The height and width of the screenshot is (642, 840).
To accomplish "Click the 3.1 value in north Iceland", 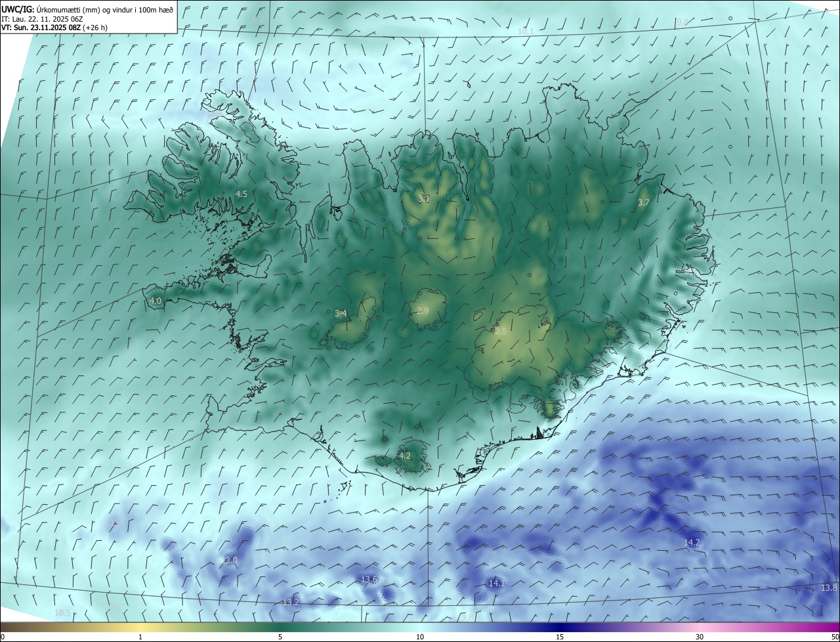I will tap(424, 198).
